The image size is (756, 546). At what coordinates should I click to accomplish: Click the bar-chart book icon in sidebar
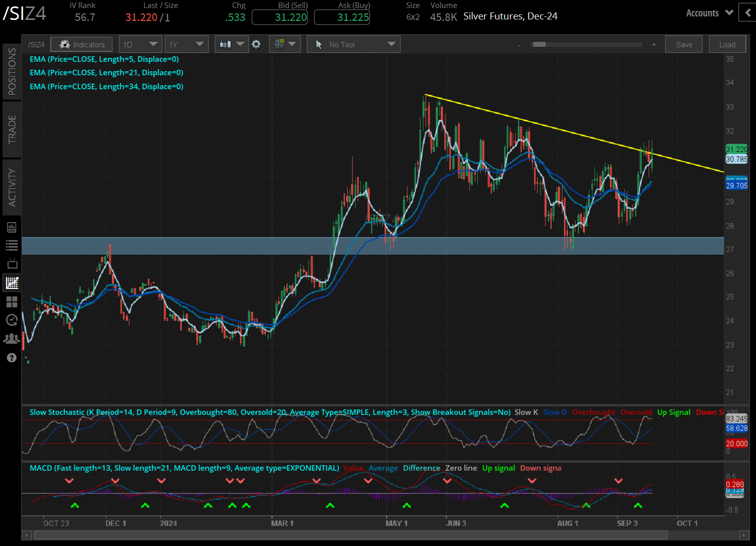11,227
